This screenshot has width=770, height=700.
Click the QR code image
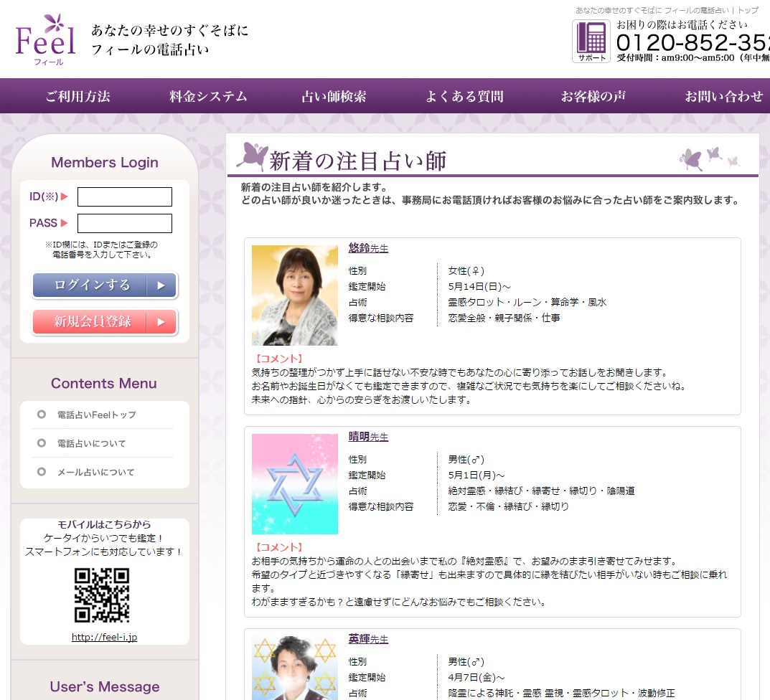click(102, 595)
